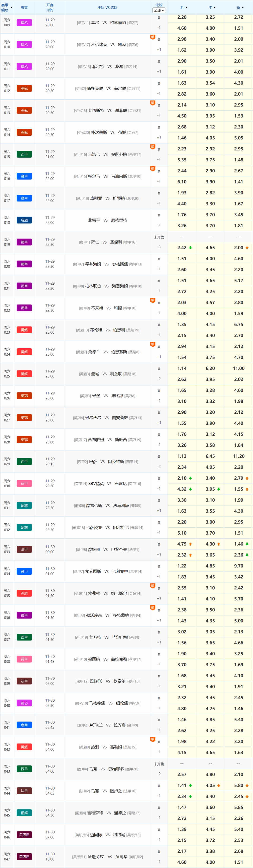253x868 pixels.
Task: Click the 德甲 league badge for match 019 拜仁
Action: coord(24,242)
